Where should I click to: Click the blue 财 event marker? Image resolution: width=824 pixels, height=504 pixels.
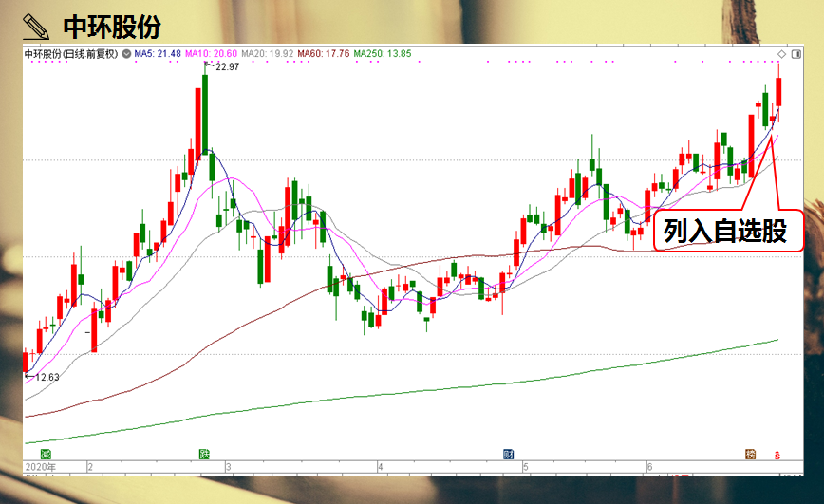(x=508, y=454)
